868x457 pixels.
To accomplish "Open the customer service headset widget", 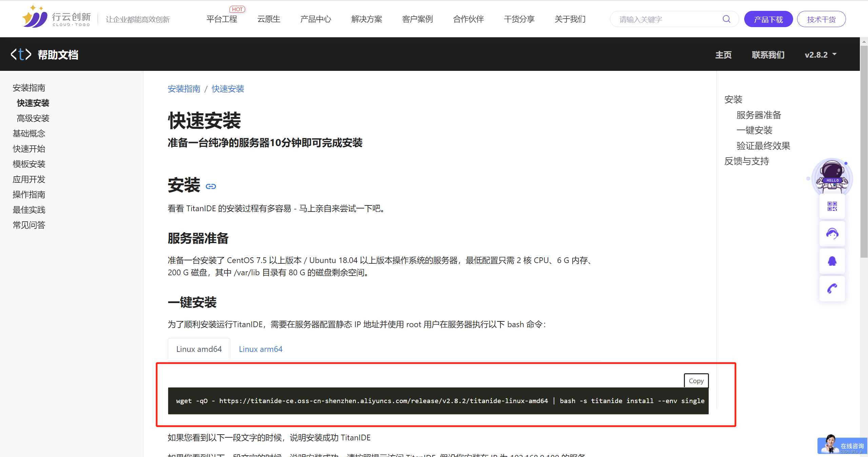I will (x=832, y=234).
